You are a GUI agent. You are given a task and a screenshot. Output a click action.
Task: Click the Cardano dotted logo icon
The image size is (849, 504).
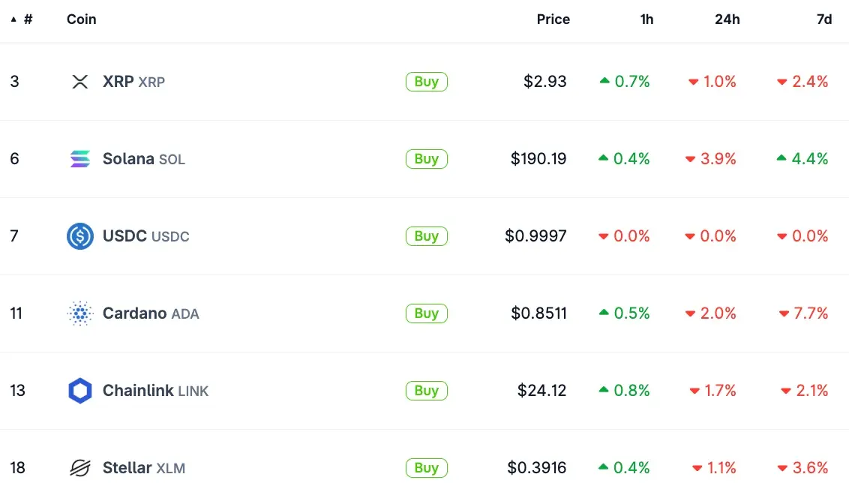coord(80,313)
